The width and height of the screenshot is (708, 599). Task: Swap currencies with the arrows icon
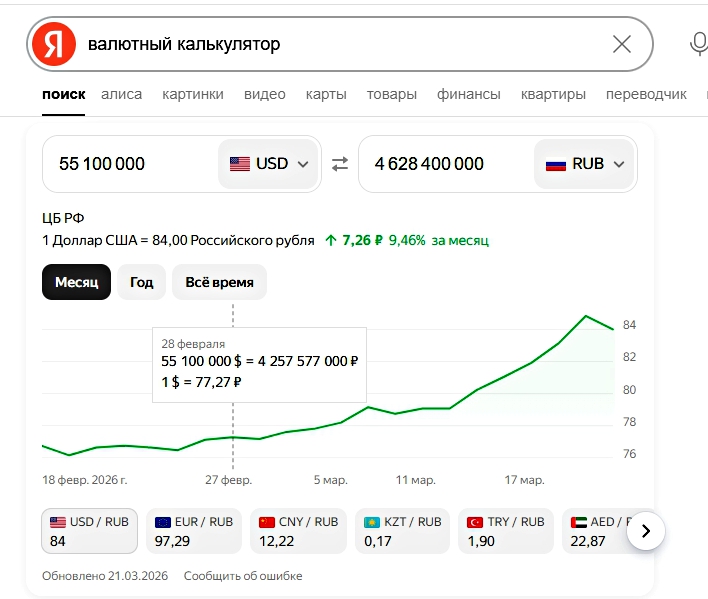tap(340, 164)
